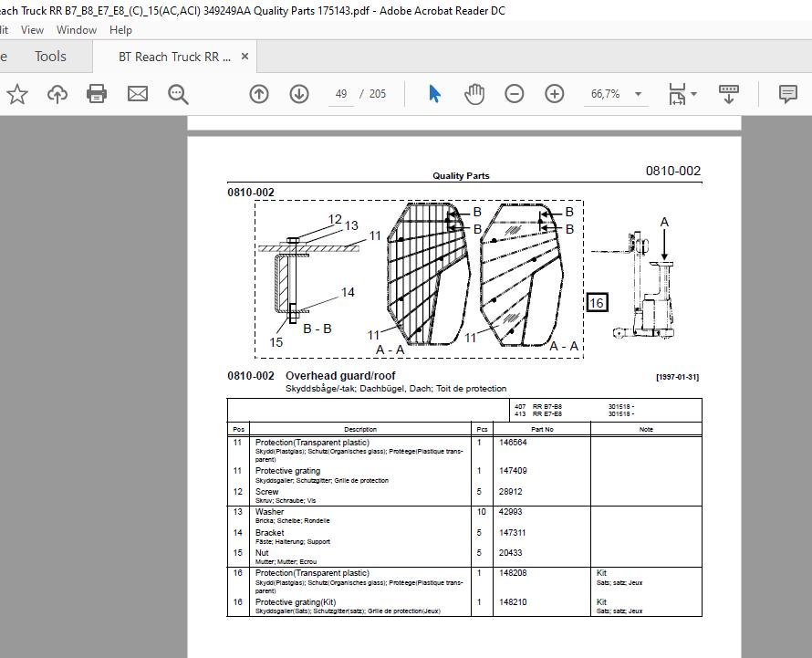
Task: Select the Marquee Zoom magnifier icon
Action: pos(178,94)
